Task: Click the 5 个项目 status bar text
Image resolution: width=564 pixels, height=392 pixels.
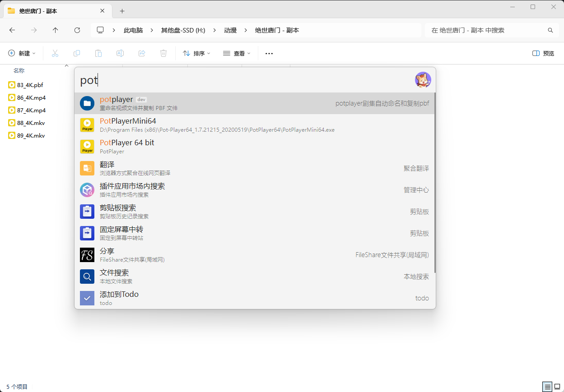Action: pos(17,387)
